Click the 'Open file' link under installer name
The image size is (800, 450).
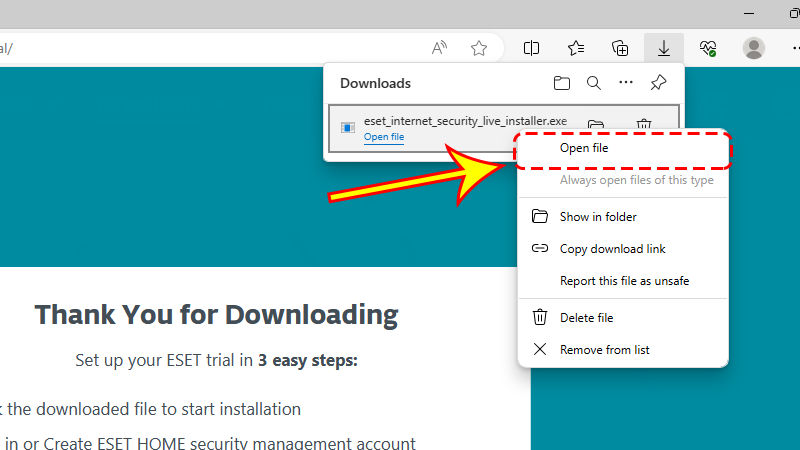[x=384, y=137]
